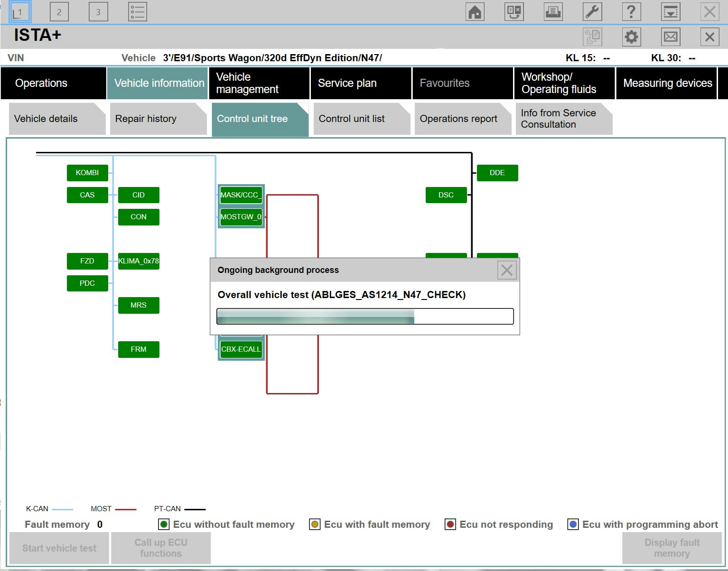Open the mail feedback icon
The height and width of the screenshot is (571, 728).
(671, 37)
